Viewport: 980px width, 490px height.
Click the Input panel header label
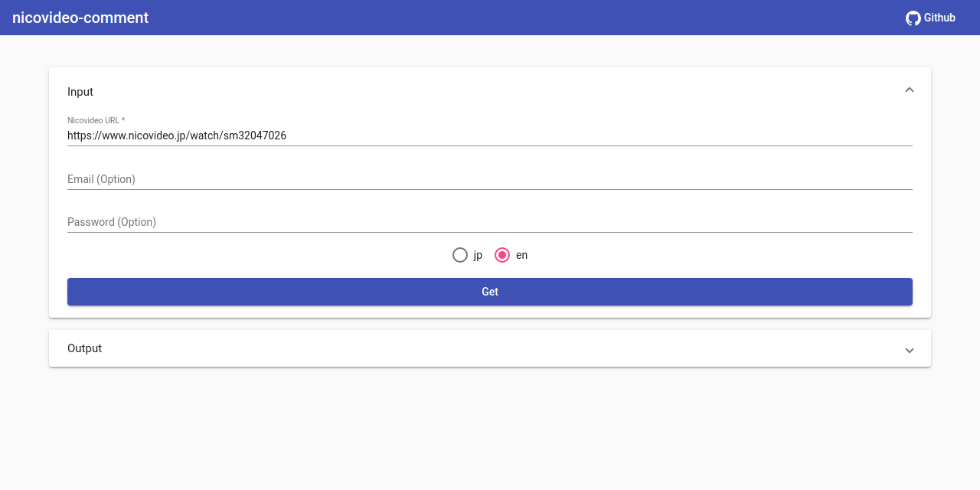click(x=80, y=91)
